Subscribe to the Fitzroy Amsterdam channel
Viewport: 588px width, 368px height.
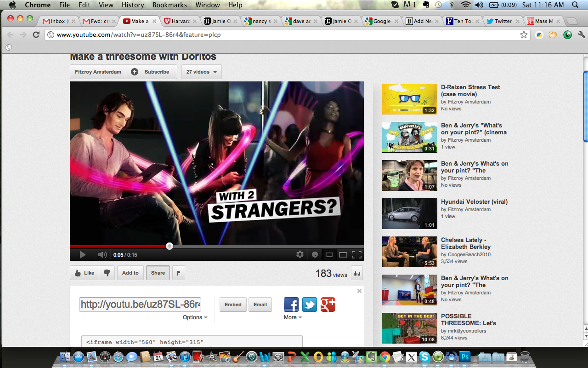[152, 72]
